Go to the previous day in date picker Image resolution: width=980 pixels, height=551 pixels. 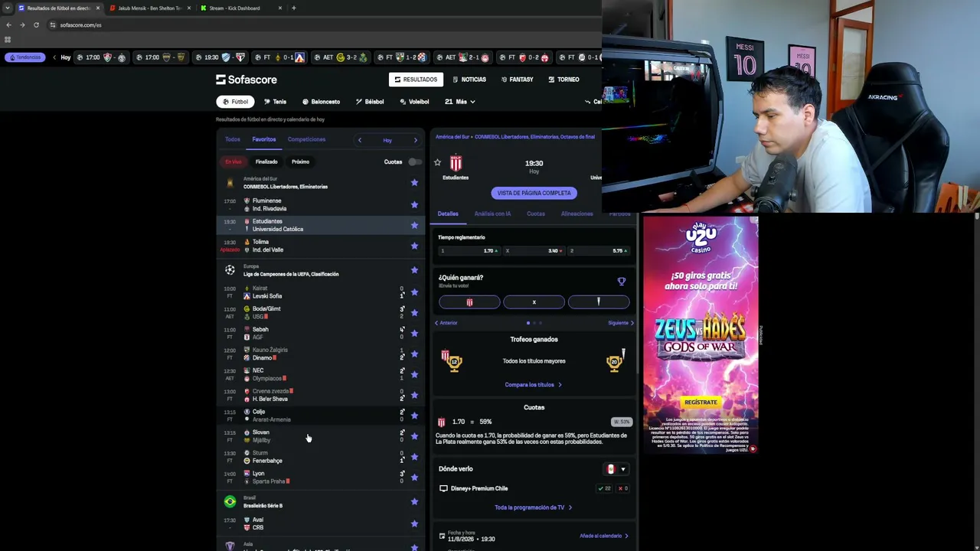tap(359, 140)
